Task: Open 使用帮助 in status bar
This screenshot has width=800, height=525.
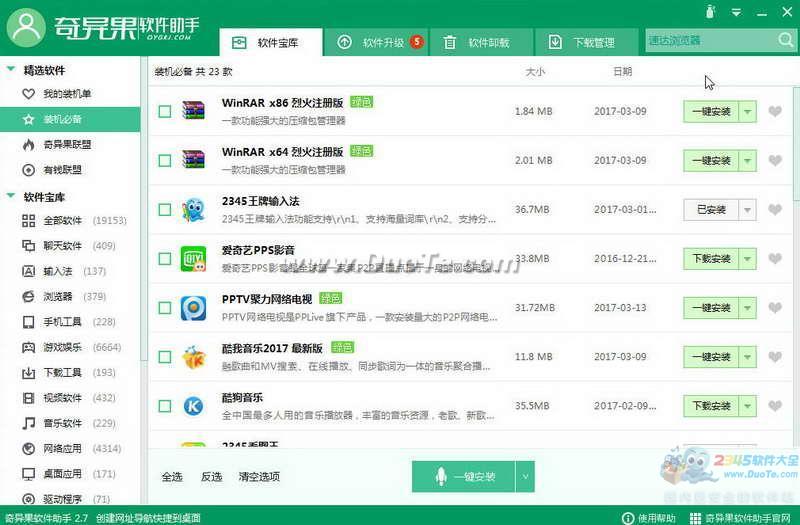Action: [x=649, y=518]
